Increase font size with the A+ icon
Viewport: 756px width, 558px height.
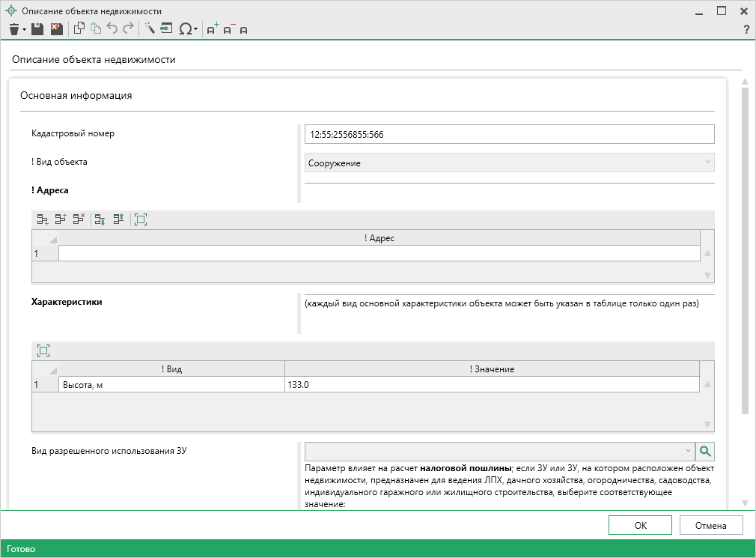[x=213, y=29]
